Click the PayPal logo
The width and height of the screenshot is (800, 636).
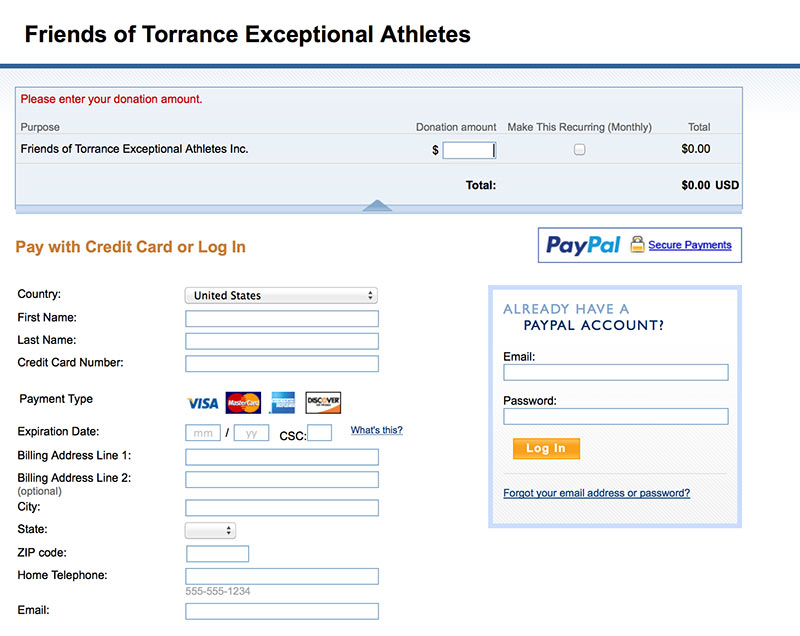point(583,245)
